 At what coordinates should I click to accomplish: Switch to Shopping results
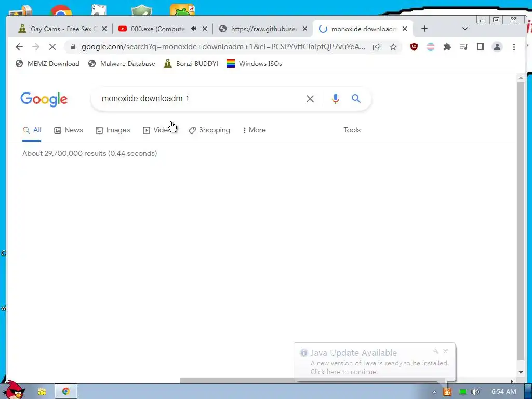[209, 130]
